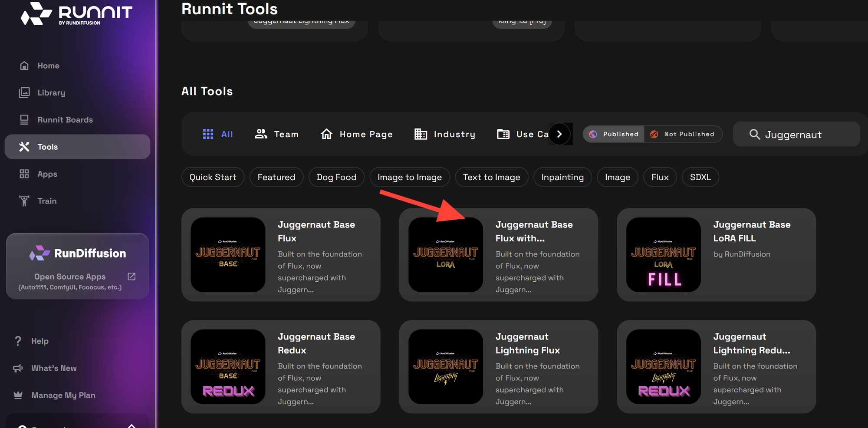This screenshot has width=868, height=428.
Task: Switch to the Team tab
Action: pyautogui.click(x=276, y=134)
